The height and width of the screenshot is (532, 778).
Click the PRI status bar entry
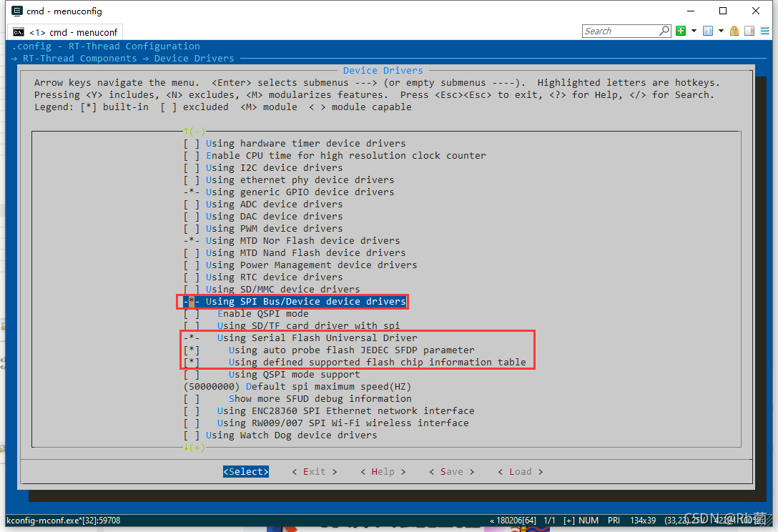coord(614,520)
